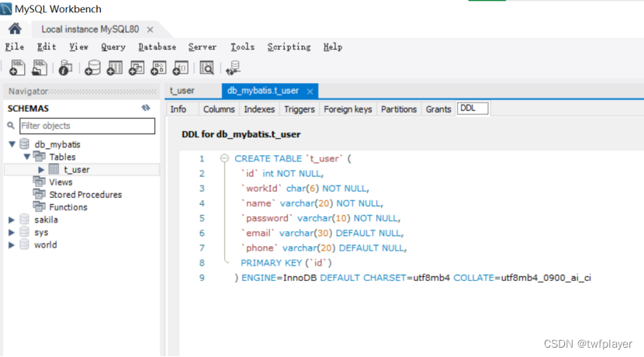The height and width of the screenshot is (357, 644).
Task: Select the DDL tab
Action: (473, 108)
